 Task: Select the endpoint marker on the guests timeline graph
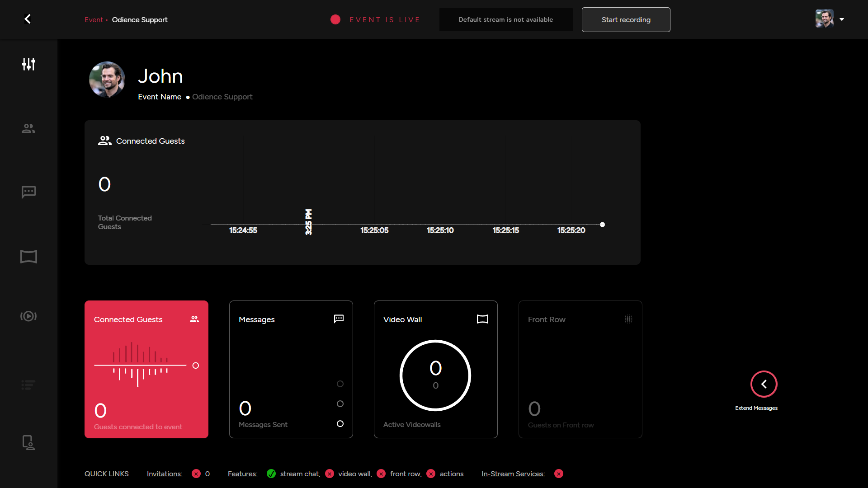point(603,224)
